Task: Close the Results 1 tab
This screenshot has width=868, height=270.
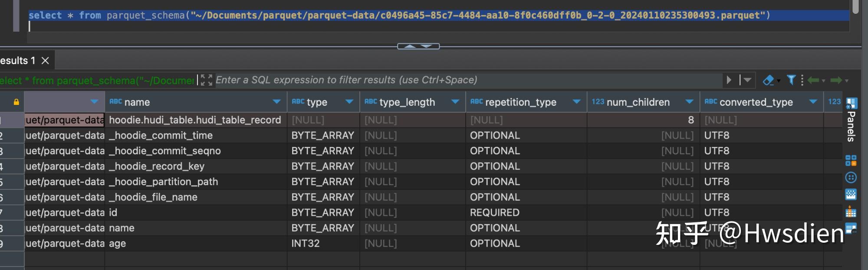Action: (x=45, y=61)
